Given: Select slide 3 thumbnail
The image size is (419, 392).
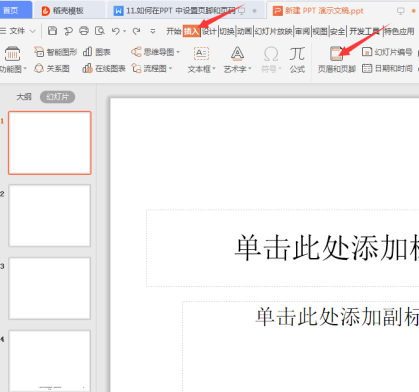Looking at the screenshot, I should [x=50, y=288].
